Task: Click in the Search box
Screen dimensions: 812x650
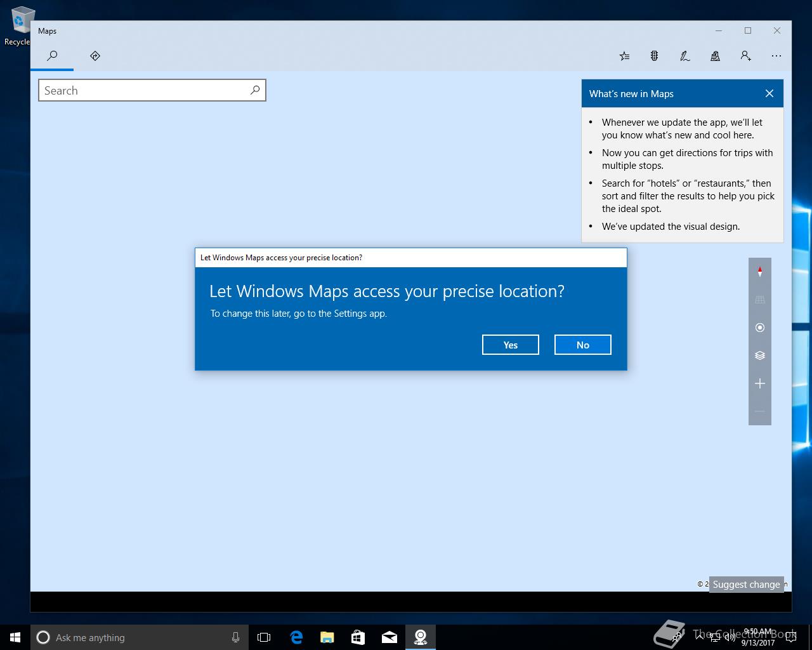Action: click(x=152, y=90)
